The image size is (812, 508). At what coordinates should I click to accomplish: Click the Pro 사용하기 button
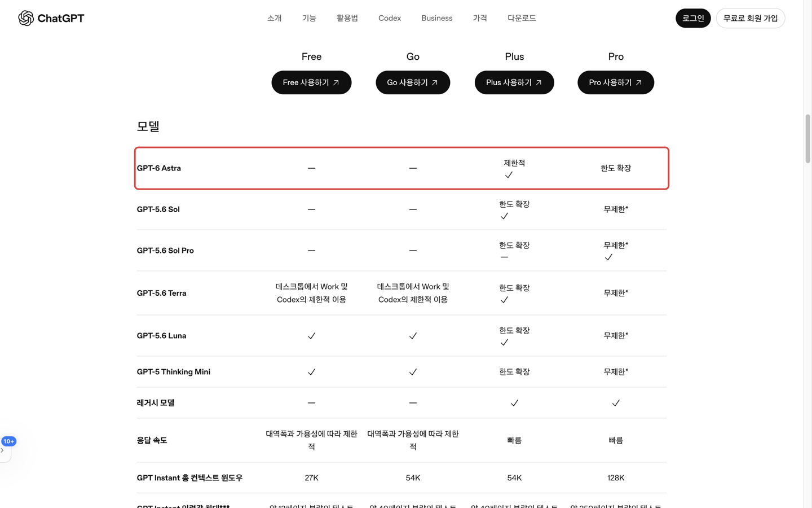coord(616,82)
